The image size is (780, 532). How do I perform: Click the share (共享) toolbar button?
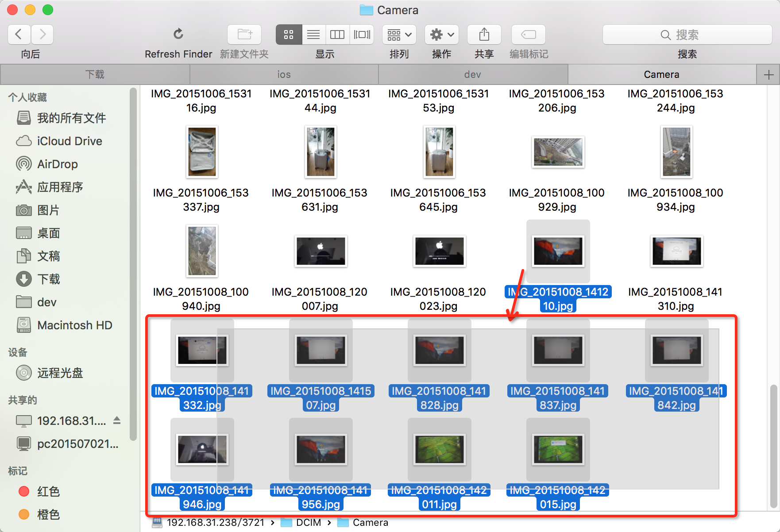[484, 35]
